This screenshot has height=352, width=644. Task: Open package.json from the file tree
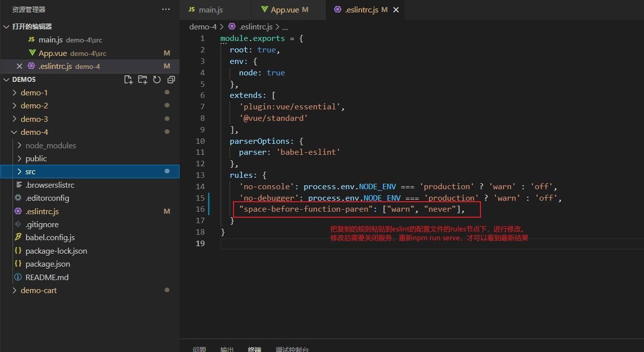(x=47, y=264)
